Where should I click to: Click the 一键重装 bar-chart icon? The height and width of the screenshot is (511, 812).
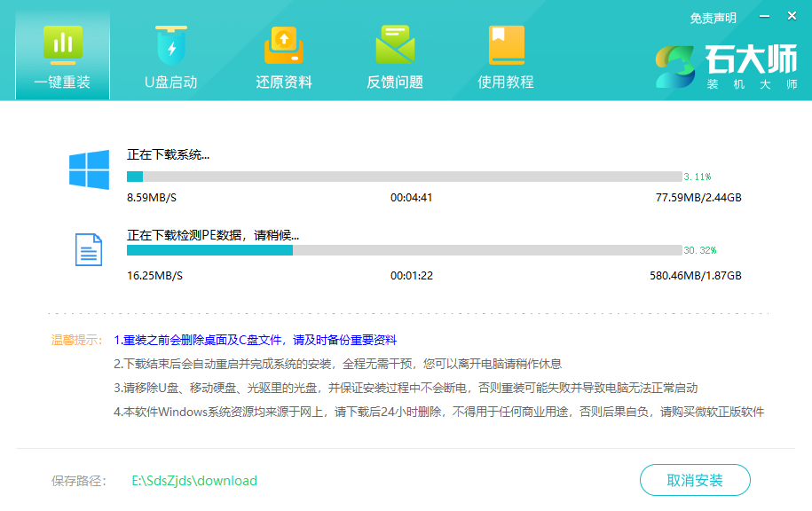pyautogui.click(x=61, y=42)
